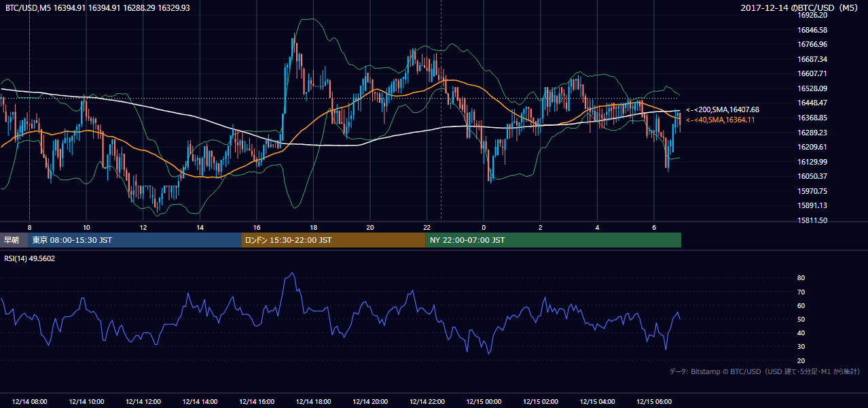The image size is (868, 408).
Task: Click the Bitstamp data source note
Action: (x=765, y=372)
